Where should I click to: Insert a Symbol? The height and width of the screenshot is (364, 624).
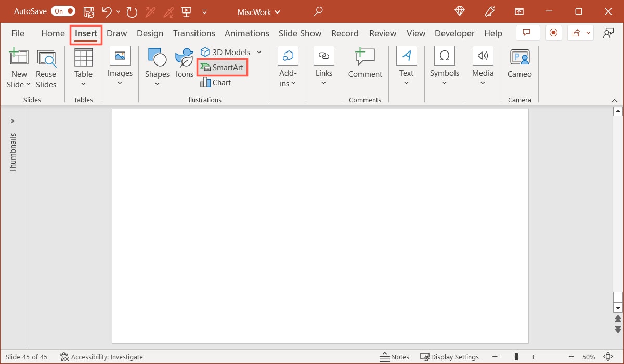click(x=444, y=65)
